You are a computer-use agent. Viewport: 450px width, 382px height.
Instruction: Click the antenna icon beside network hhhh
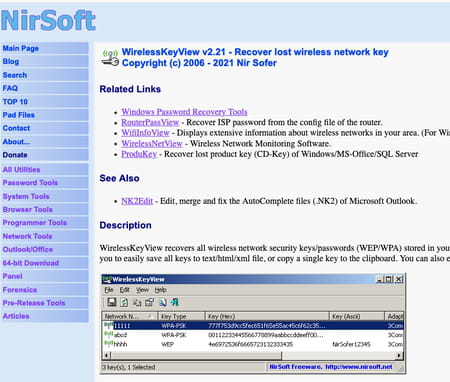(109, 344)
